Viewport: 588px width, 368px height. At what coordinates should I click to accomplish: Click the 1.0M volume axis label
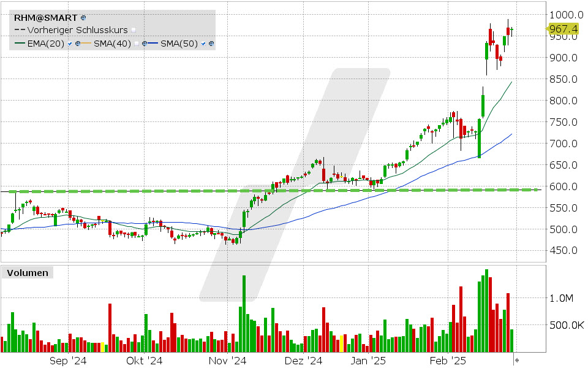click(562, 298)
